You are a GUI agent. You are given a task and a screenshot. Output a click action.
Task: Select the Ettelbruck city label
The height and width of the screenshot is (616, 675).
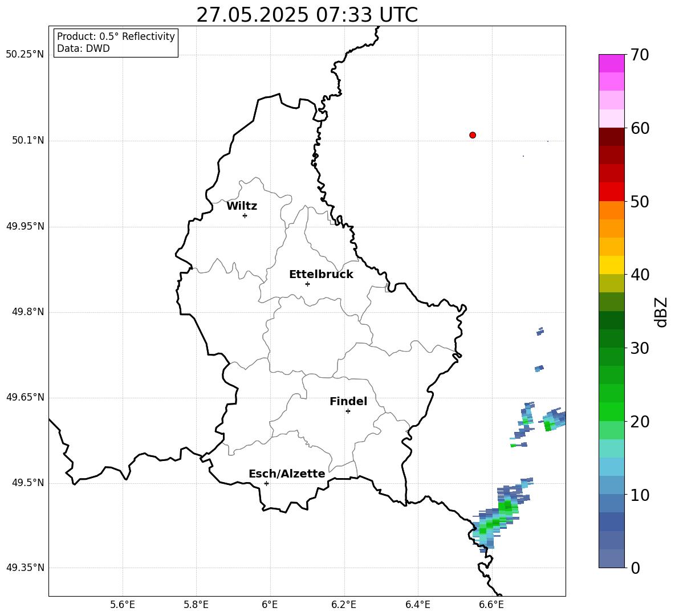321,275
